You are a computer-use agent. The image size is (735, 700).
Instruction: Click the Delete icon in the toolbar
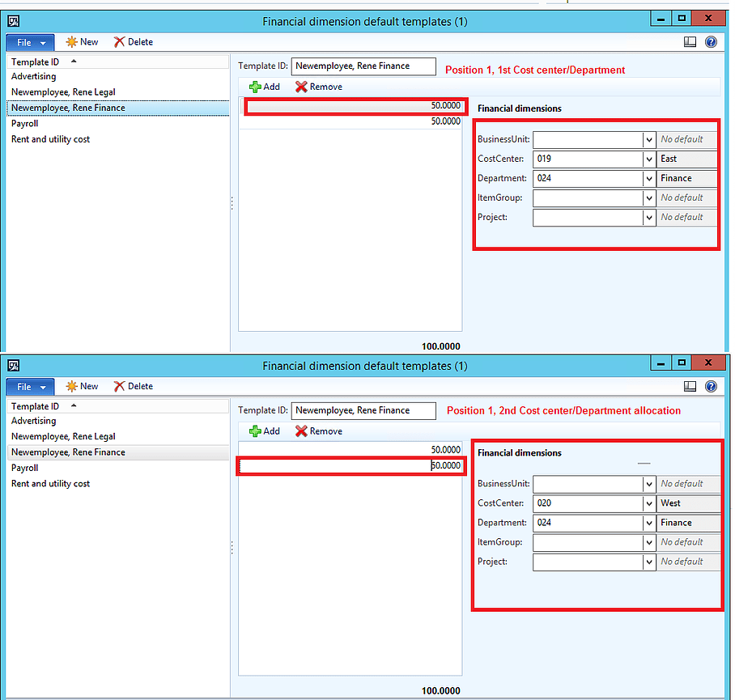coord(132,41)
